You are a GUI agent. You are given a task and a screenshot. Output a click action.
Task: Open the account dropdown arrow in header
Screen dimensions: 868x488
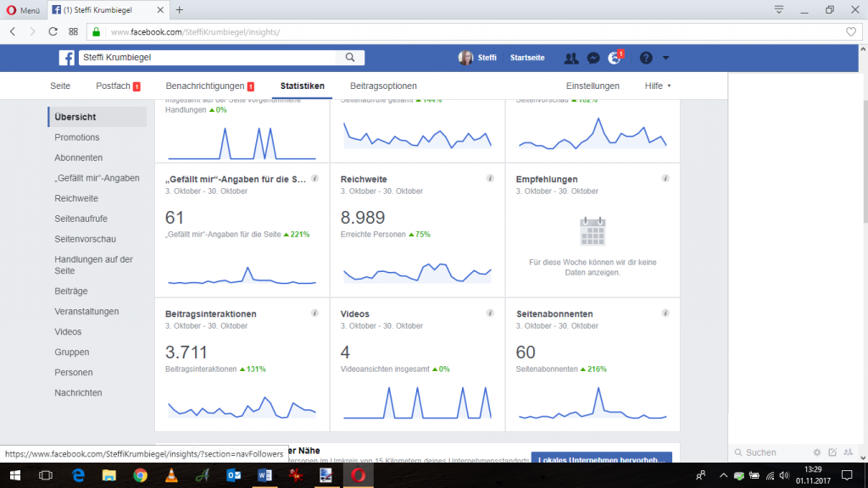point(665,58)
